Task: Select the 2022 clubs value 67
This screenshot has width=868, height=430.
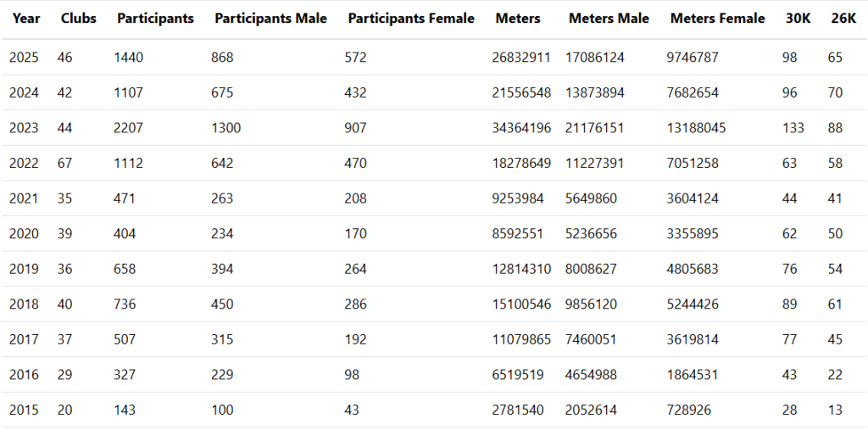Action: [x=64, y=164]
